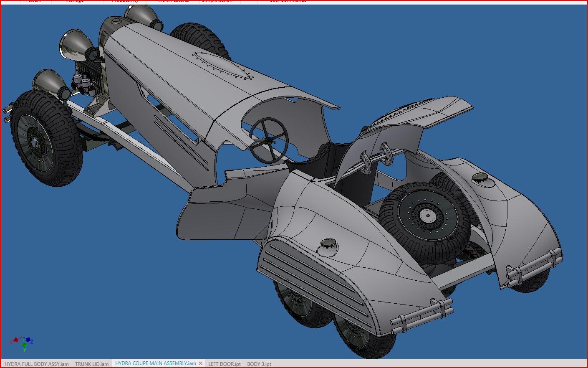Select HYDRA COUPE MAIN ASSEMBLY.iam tab
This screenshot has width=588, height=368.
(x=155, y=363)
